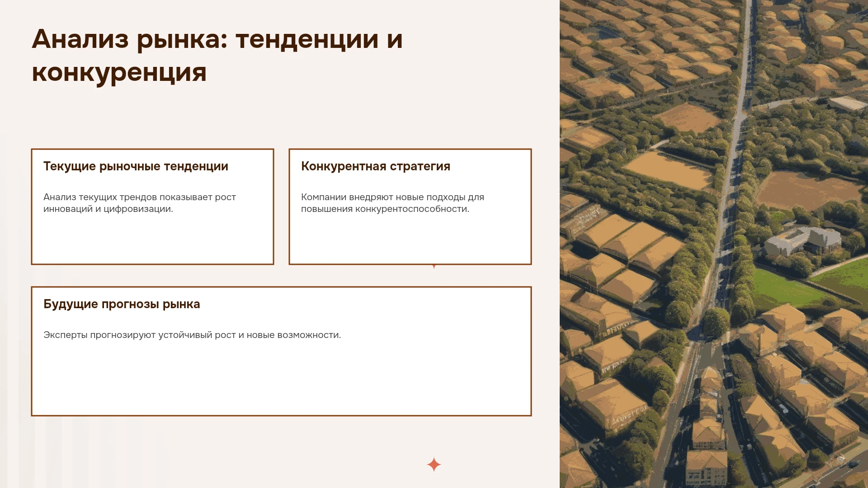Select the heading 'Текущие рыночные тенденции'

click(x=136, y=166)
